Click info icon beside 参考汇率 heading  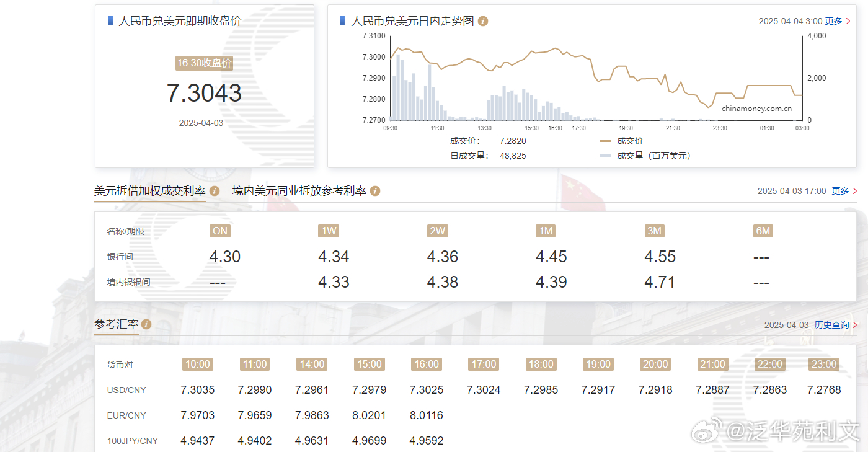click(x=146, y=324)
